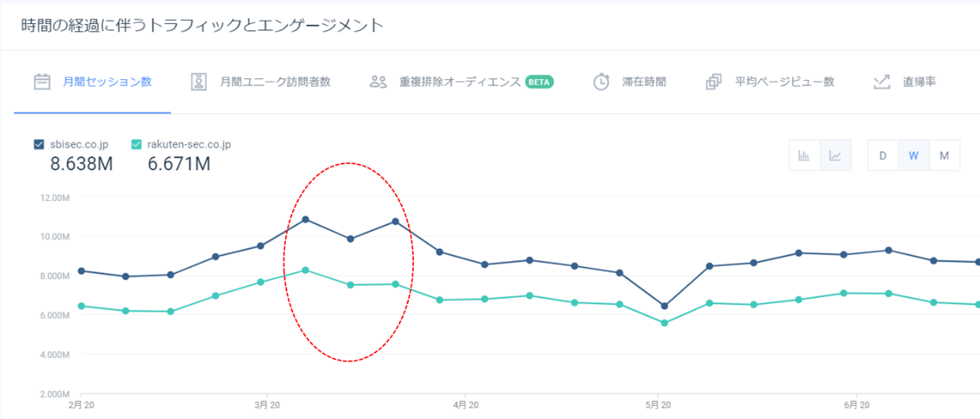Screen dimensions: 980x419
Task: Select monthly (M) granularity
Action: 944,155
